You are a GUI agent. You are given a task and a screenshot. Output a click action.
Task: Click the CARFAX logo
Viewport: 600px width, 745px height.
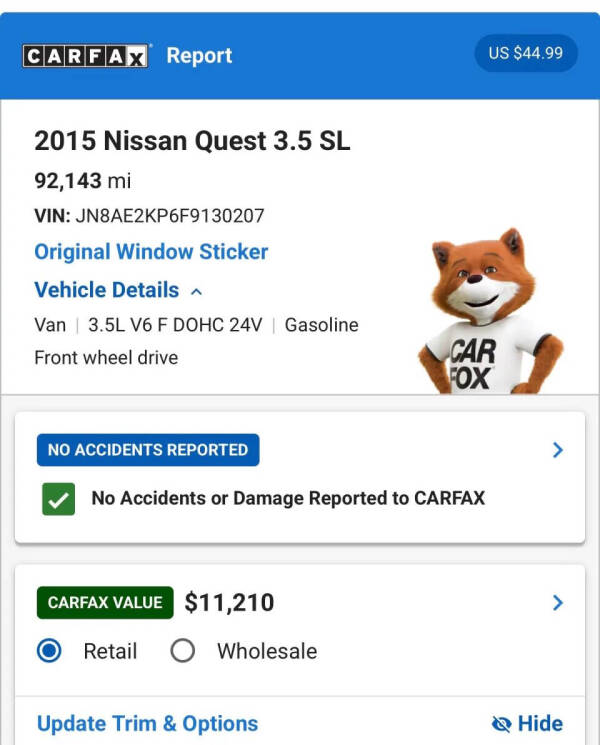click(86, 56)
